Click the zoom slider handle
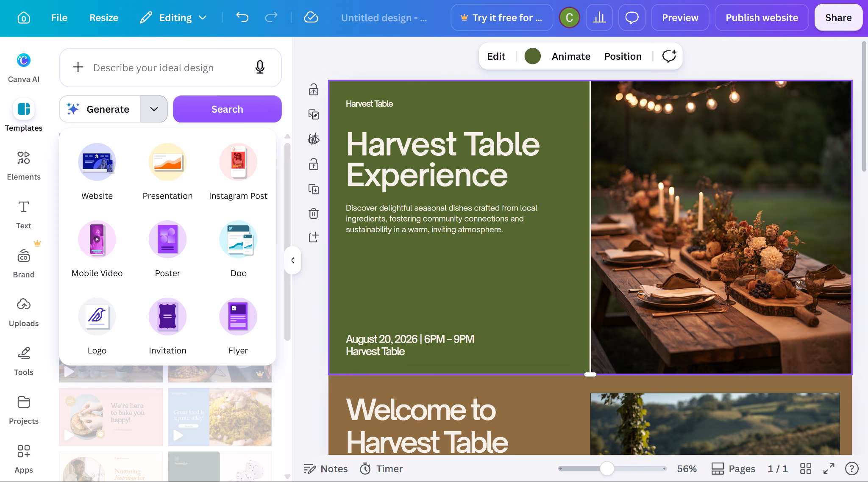 tap(607, 468)
